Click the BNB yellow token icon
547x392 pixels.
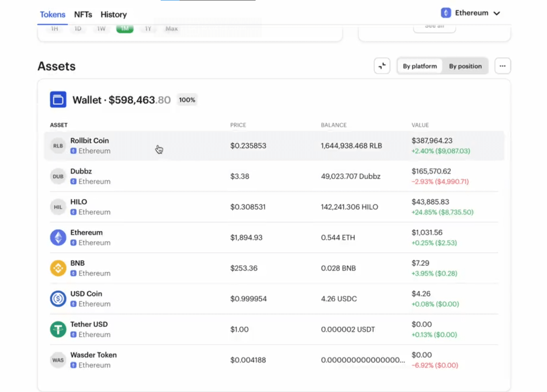pyautogui.click(x=58, y=268)
